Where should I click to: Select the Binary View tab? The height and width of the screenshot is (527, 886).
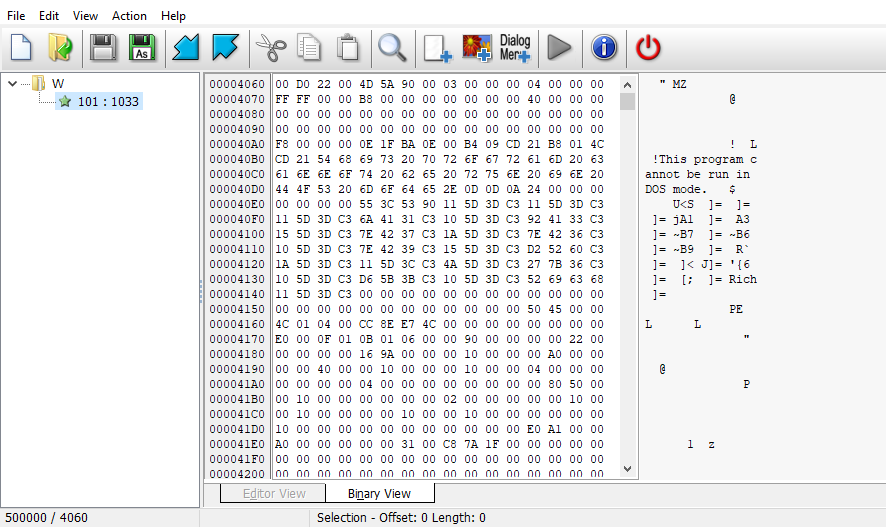[379, 493]
